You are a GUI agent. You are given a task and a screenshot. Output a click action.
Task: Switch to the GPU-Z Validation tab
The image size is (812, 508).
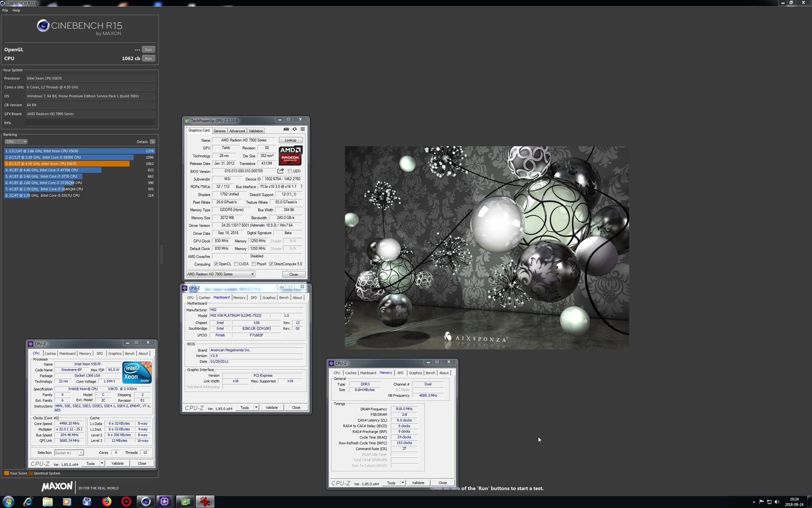[256, 131]
